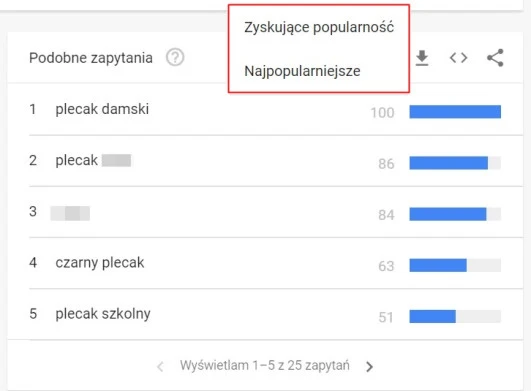
Task: Open the plecak damski query
Action: point(102,109)
